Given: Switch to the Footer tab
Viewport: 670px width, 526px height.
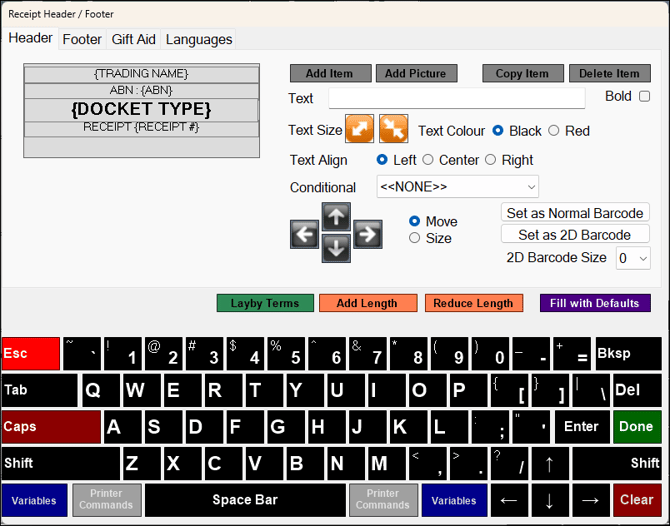Looking at the screenshot, I should 82,39.
